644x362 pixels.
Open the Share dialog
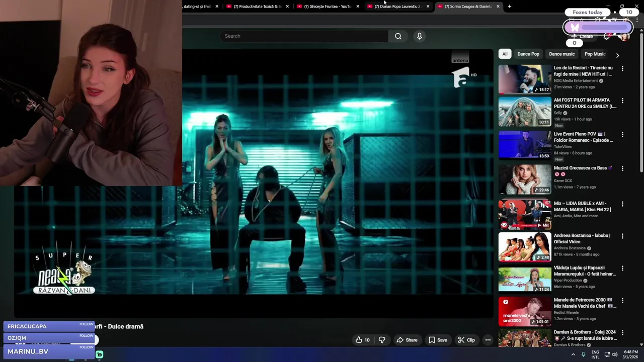pos(407,340)
